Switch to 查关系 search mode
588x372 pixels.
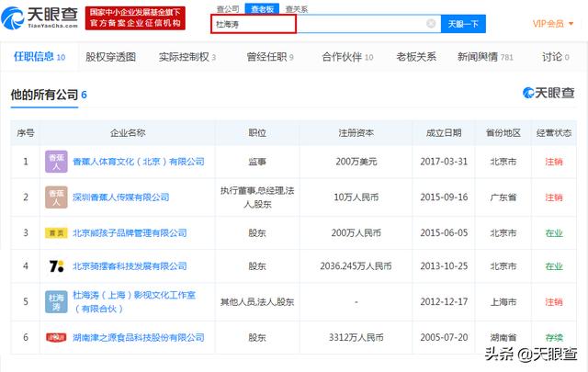coord(297,8)
